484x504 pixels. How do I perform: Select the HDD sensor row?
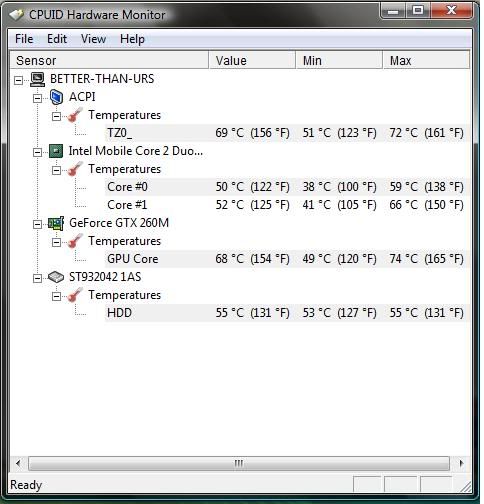pos(287,313)
